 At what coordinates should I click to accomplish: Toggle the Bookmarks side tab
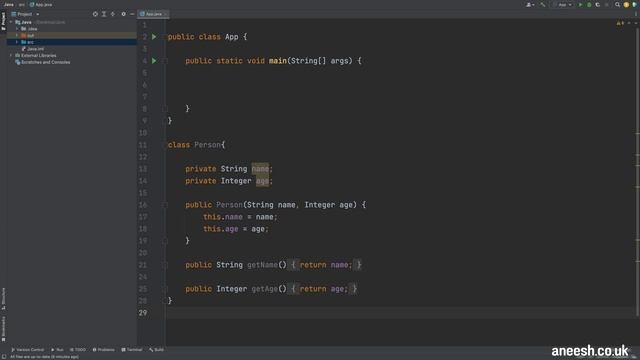pyautogui.click(x=3, y=329)
